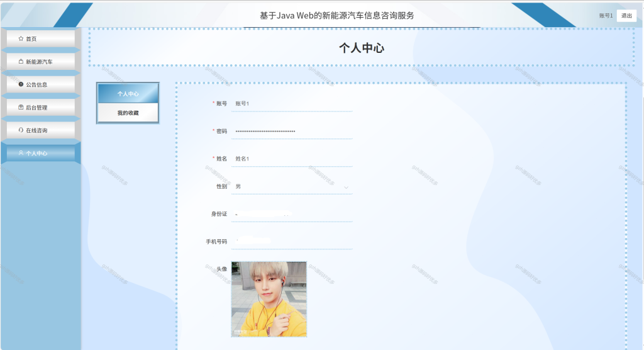Click the 身份证 input field
Viewport: 644px width, 350px height.
(292, 214)
